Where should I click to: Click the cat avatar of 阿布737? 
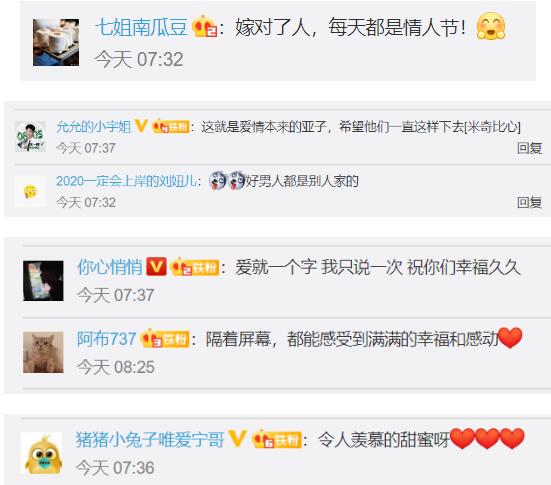[43, 352]
